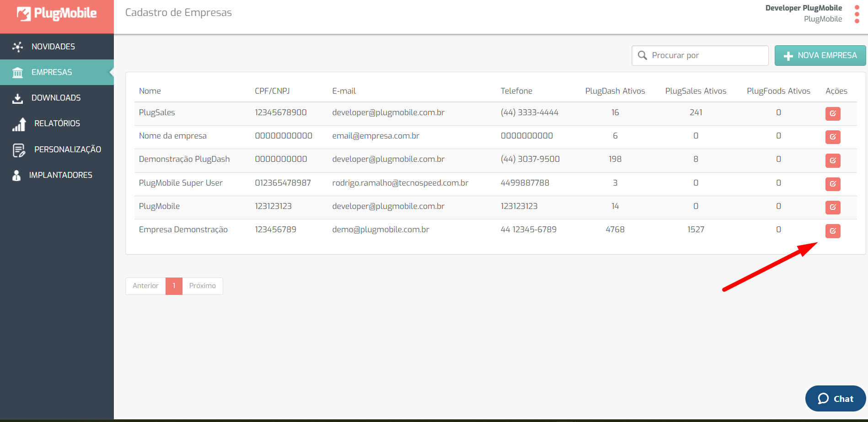Select page 1 in pagination
Screen dimensions: 868x422
(174, 286)
